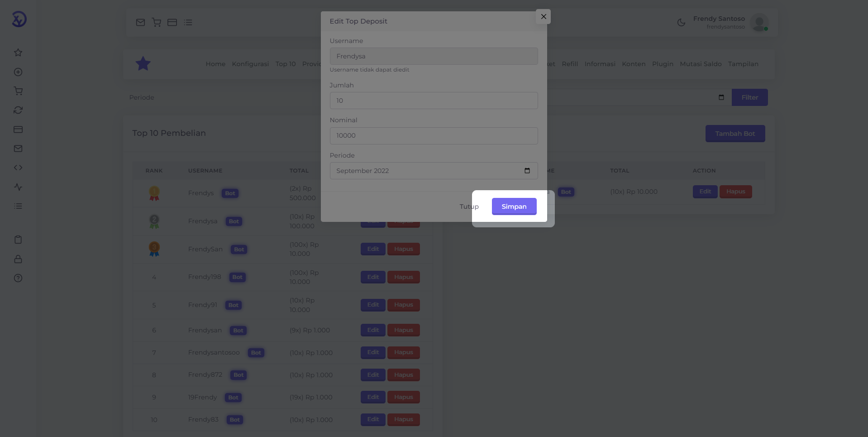Open the Periode month picker in dialog
This screenshot has width=868, height=437.
[x=434, y=171]
